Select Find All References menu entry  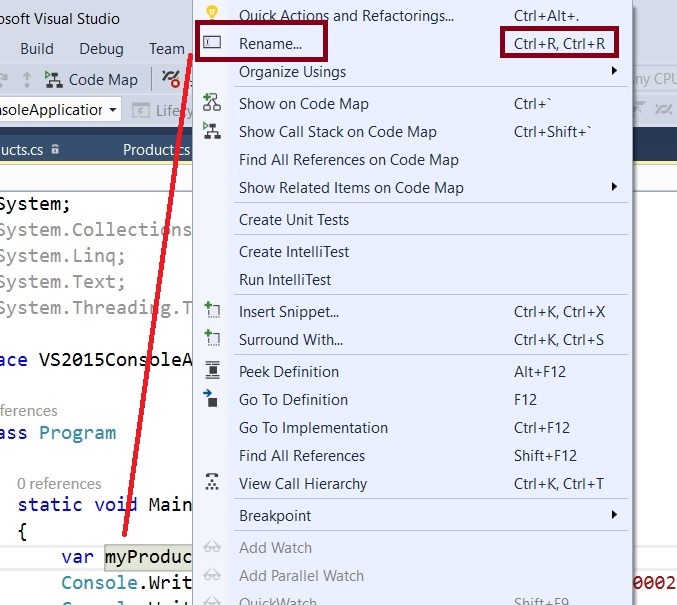[x=302, y=455]
